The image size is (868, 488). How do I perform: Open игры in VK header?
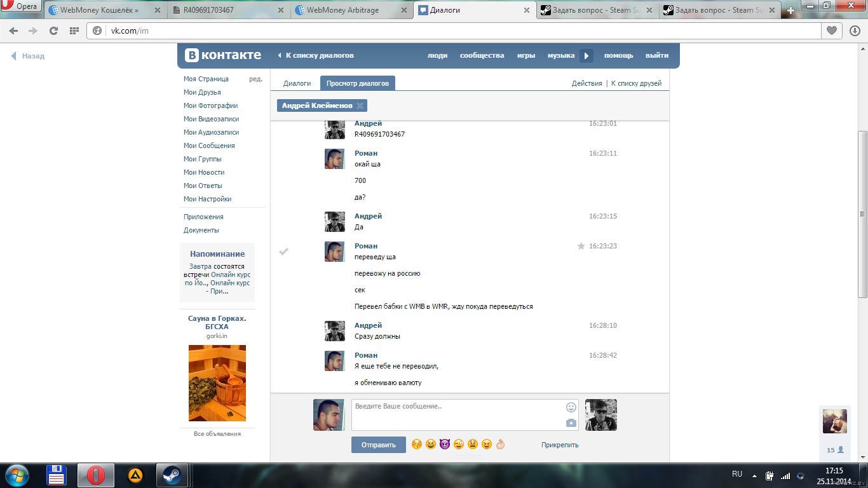coord(526,55)
